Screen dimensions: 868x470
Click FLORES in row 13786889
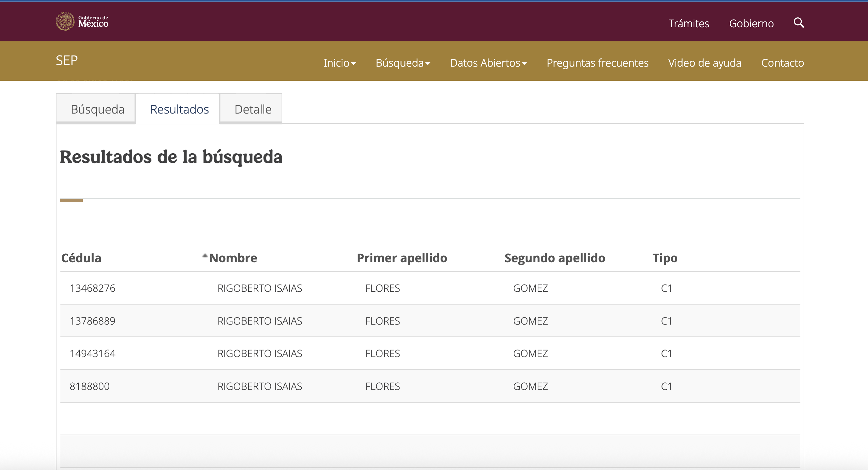click(382, 321)
